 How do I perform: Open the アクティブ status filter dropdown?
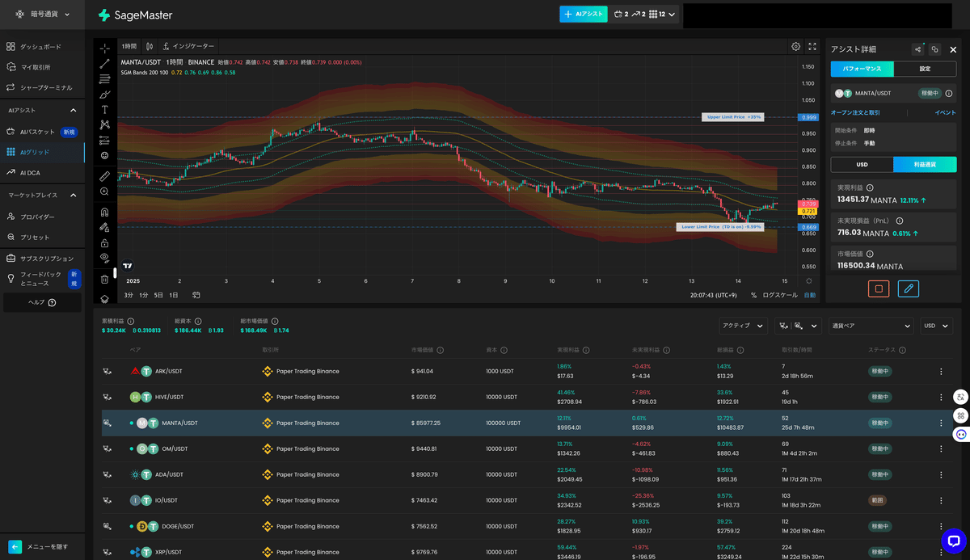[744, 326]
